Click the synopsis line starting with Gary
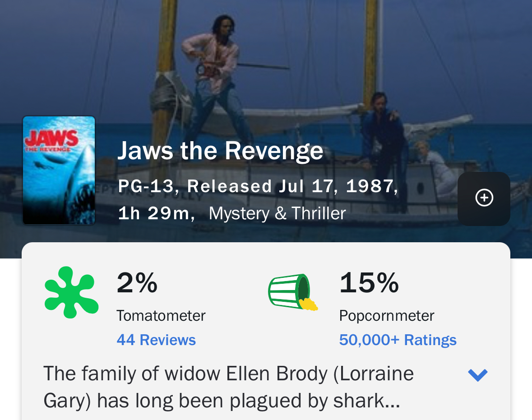 tap(222, 401)
